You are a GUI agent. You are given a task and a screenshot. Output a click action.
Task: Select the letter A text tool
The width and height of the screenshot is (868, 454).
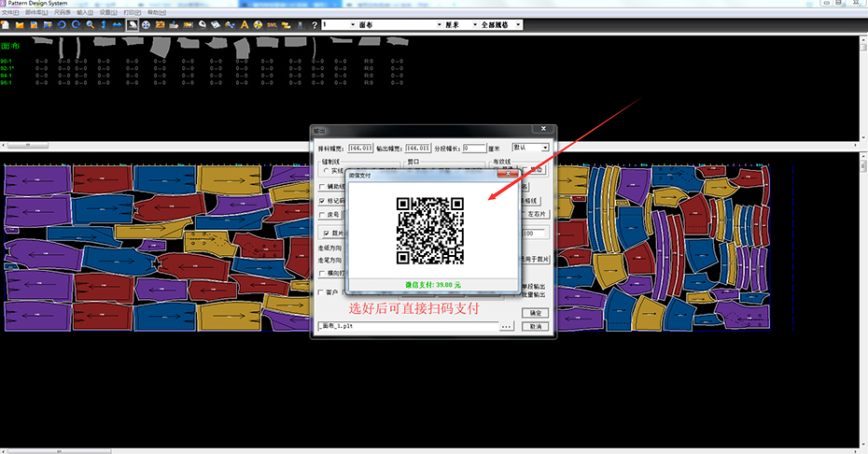tap(245, 24)
